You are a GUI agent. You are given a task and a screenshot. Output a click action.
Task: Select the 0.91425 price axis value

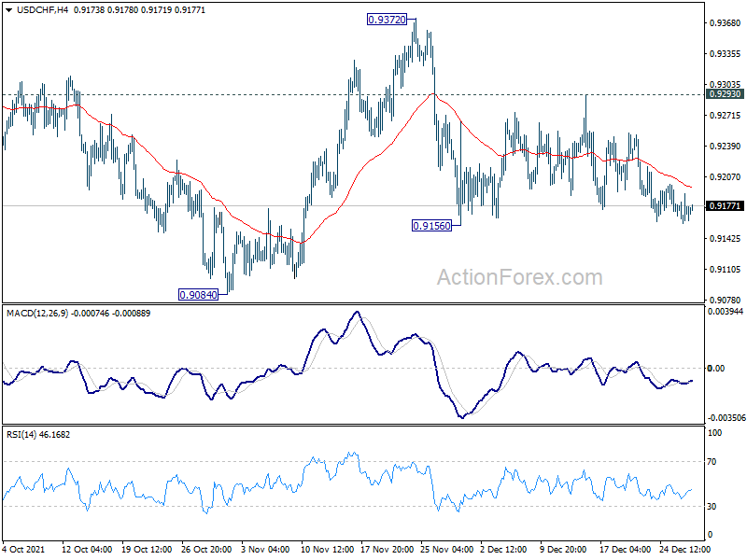726,239
